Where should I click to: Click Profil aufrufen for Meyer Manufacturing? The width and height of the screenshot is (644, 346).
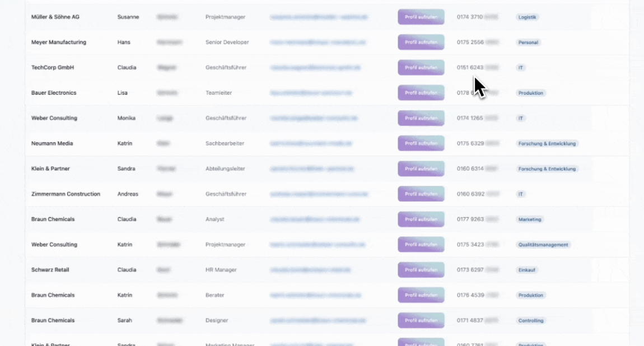[421, 43]
